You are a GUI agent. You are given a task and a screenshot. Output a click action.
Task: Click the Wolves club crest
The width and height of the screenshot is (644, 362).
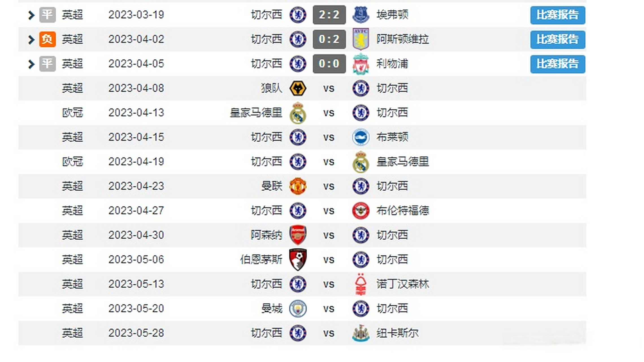tap(298, 88)
